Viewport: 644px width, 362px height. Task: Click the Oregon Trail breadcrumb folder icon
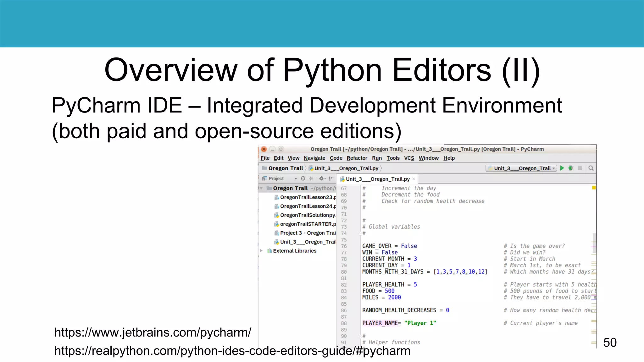[x=264, y=168]
